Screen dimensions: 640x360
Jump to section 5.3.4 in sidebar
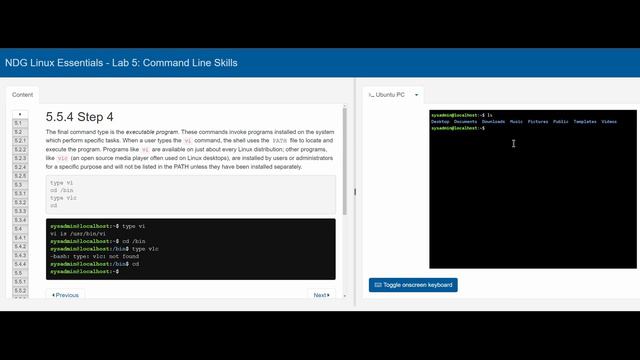[20, 220]
